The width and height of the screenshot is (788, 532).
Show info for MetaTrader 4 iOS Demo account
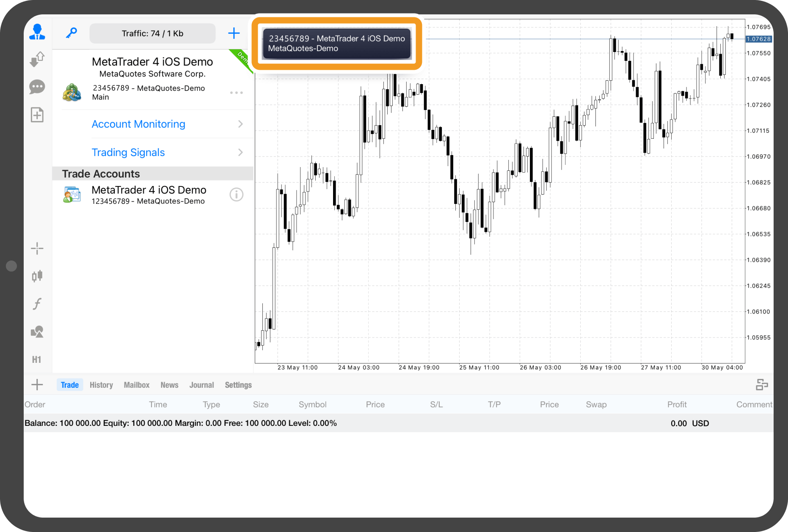(236, 195)
